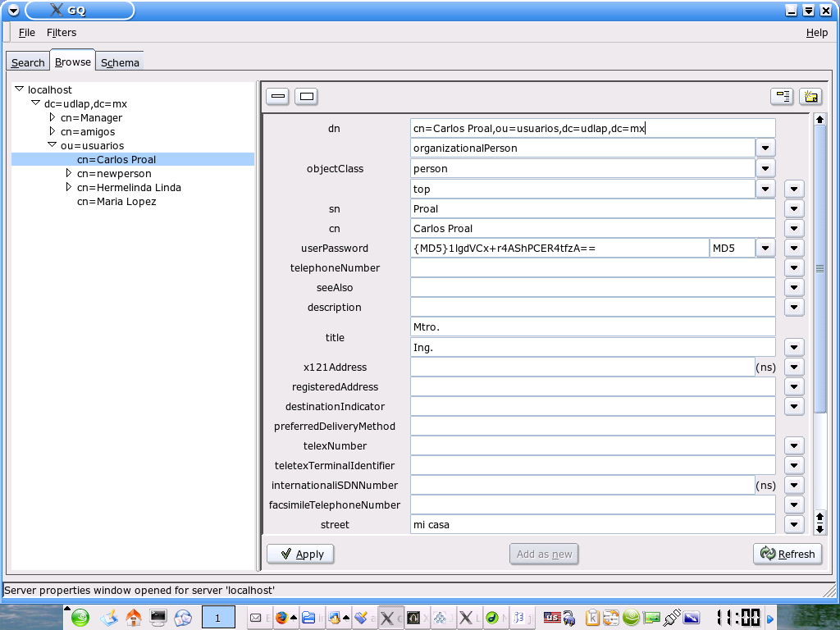
Task: Click the arrow button beside the sn field
Action: tap(793, 208)
